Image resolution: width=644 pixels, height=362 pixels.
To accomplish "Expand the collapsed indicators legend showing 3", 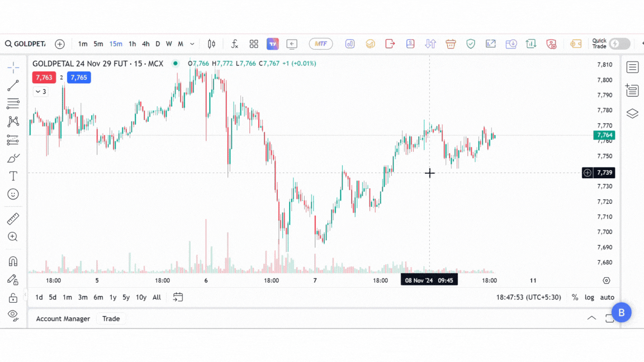I will tap(41, 92).
